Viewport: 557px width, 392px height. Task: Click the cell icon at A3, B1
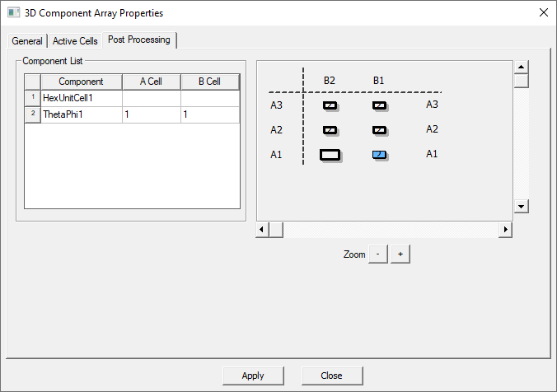coord(379,105)
